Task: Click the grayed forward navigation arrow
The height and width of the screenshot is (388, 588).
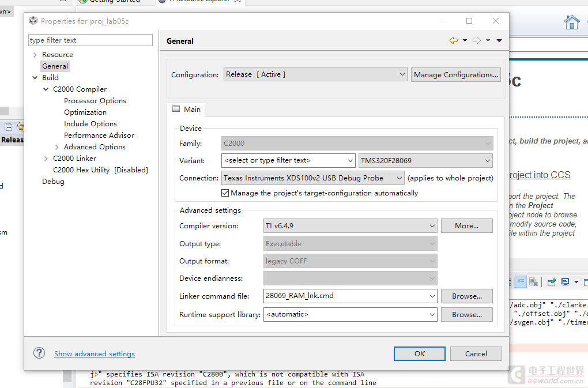Action: [477, 40]
